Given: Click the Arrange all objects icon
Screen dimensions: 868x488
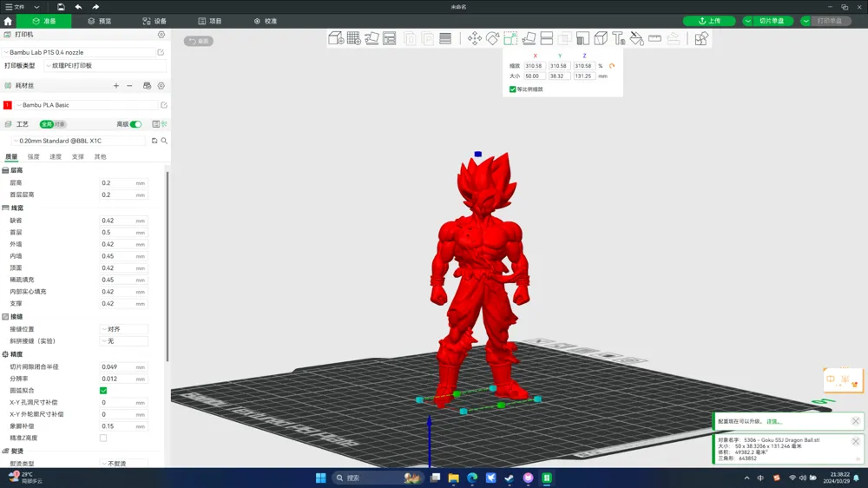Looking at the screenshot, I should 390,38.
